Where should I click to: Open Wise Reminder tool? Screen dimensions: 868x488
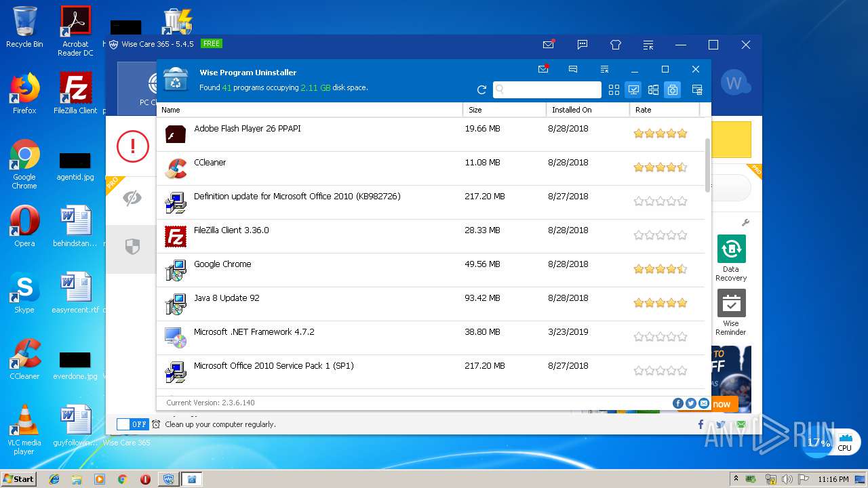point(731,312)
